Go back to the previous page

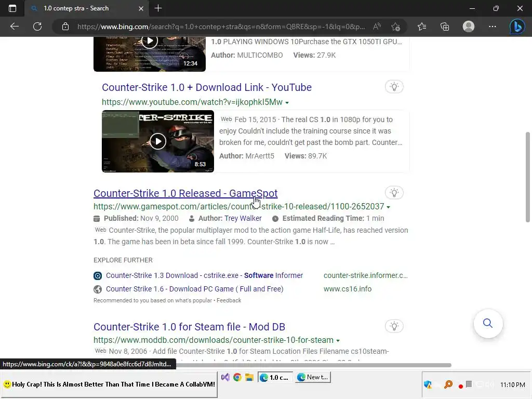[x=14, y=26]
